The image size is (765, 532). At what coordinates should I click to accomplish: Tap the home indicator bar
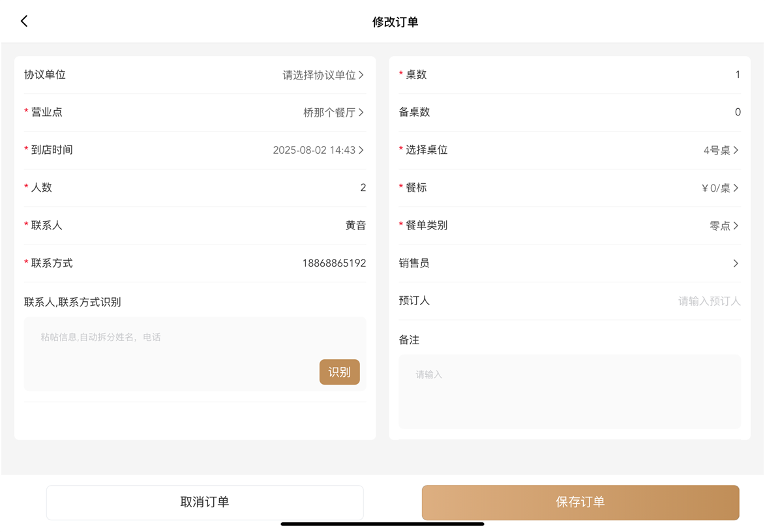(382, 524)
